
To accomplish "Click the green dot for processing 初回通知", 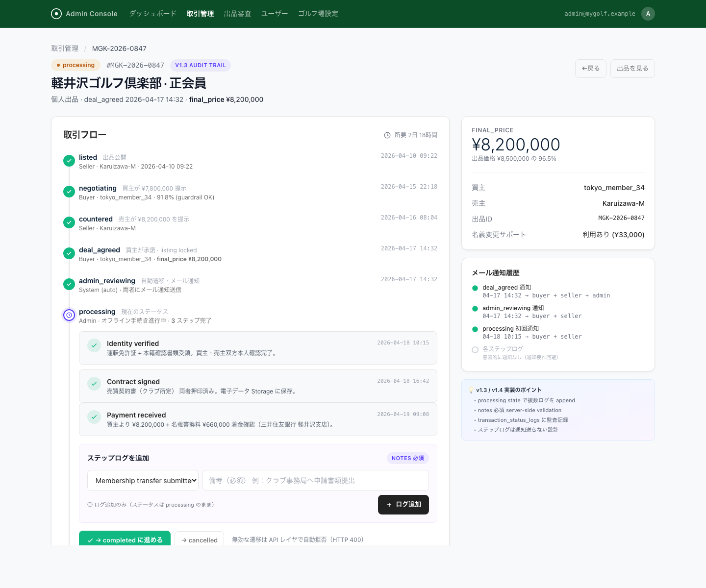I will [475, 329].
